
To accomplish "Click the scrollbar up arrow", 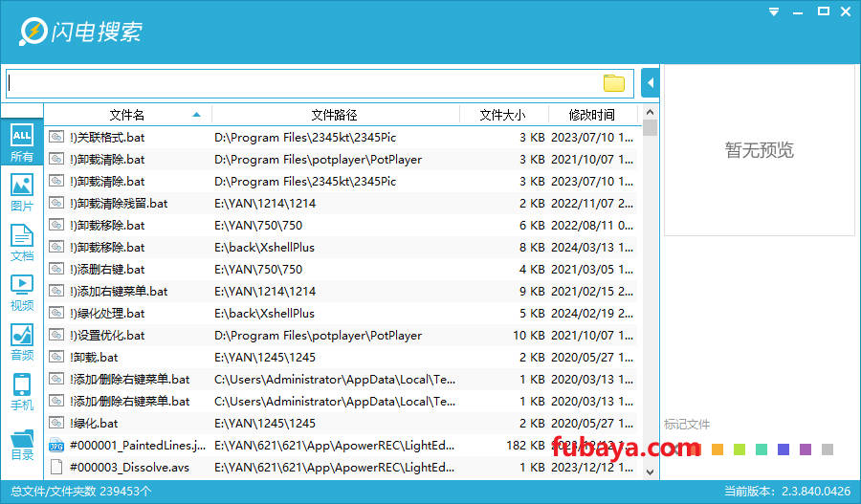I will tap(651, 112).
